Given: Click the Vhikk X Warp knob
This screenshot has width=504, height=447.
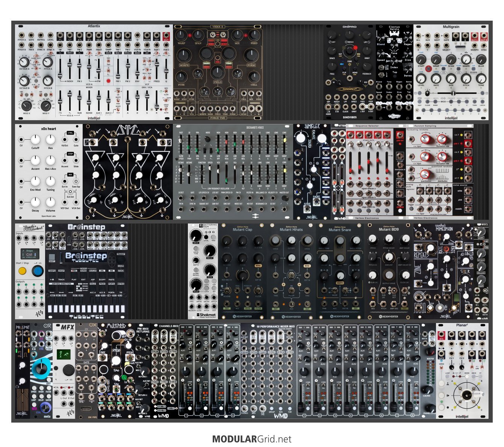Looking at the screenshot, I should point(182,35).
